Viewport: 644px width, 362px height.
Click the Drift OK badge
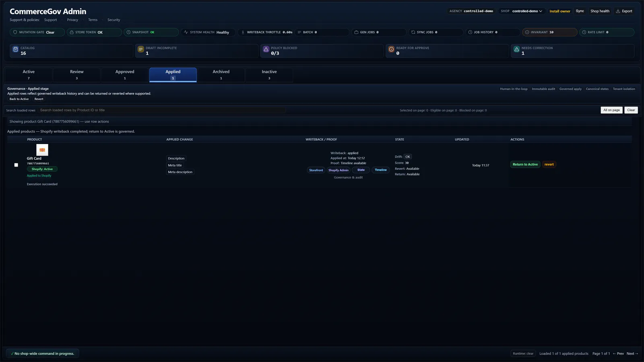(x=408, y=157)
